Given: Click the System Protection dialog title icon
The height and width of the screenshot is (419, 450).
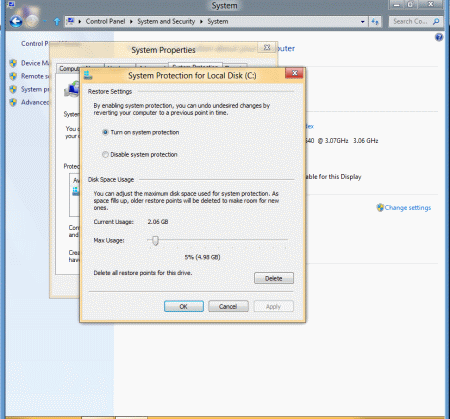Looking at the screenshot, I should (88, 75).
